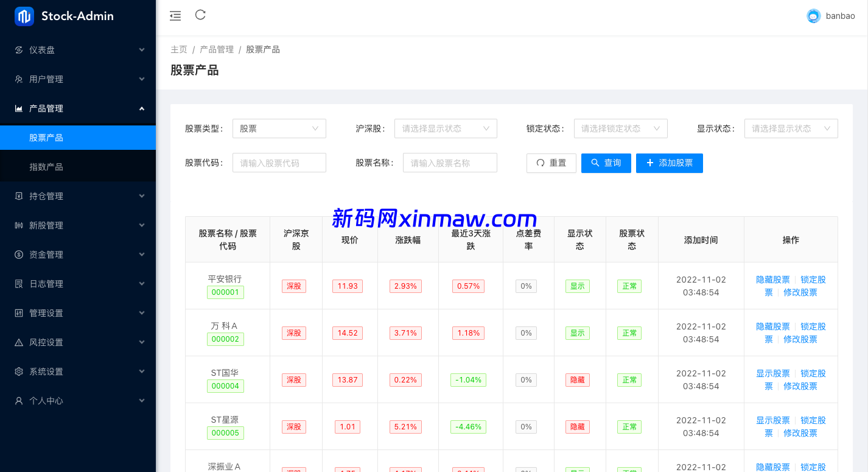The height and width of the screenshot is (472, 868).
Task: Click the refresh page icon in header
Action: click(x=200, y=15)
